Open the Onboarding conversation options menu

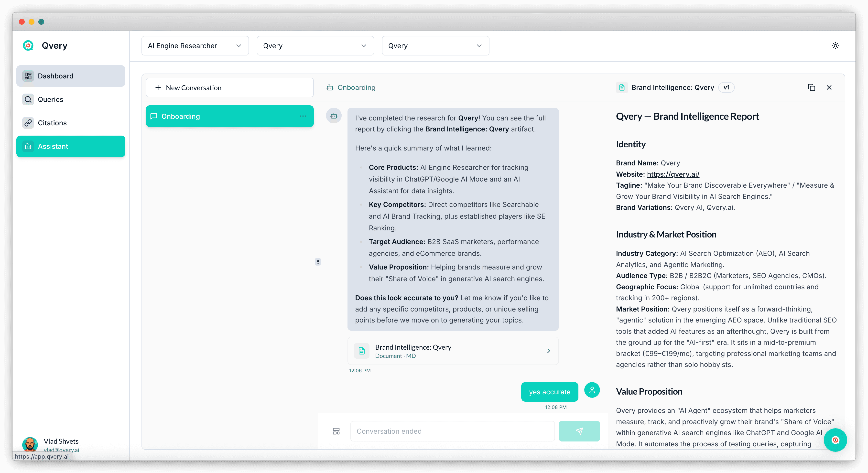point(303,116)
